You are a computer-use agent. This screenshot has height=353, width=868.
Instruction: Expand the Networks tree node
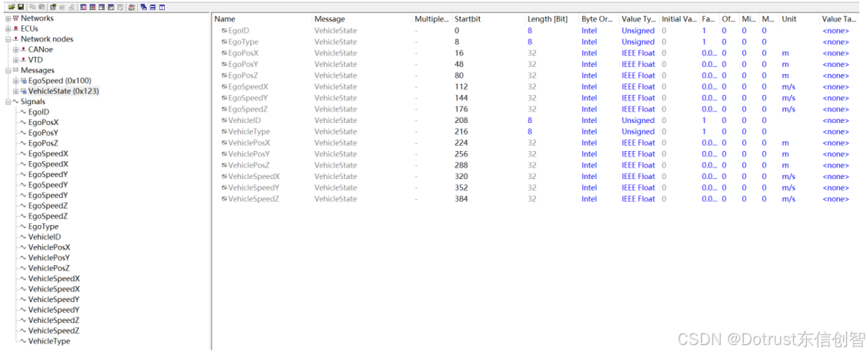(8, 19)
